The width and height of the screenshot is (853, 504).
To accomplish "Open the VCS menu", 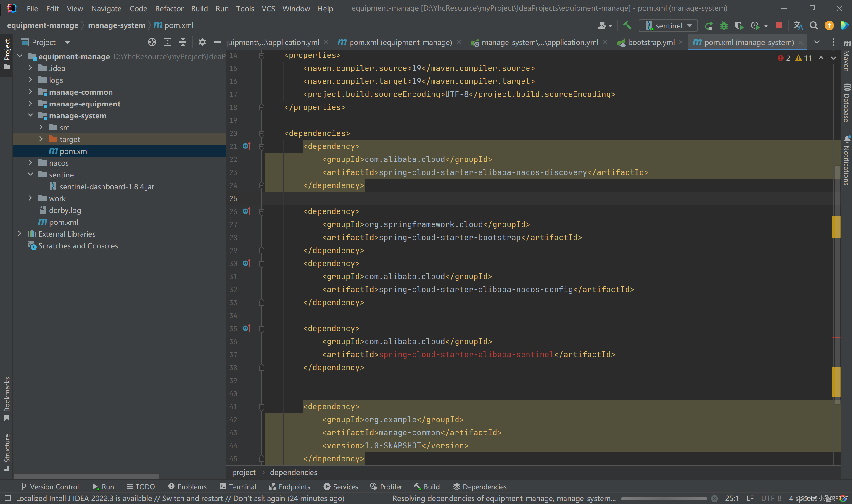I will [x=268, y=9].
